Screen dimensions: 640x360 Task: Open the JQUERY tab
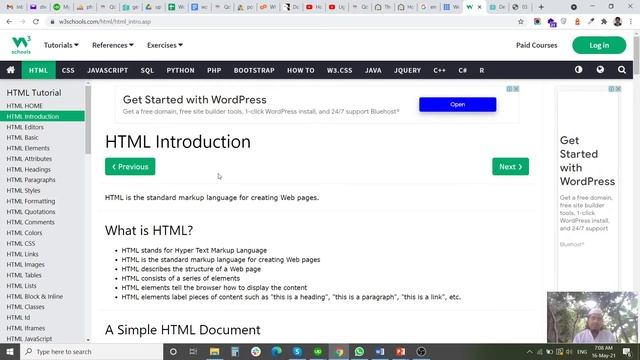point(407,70)
